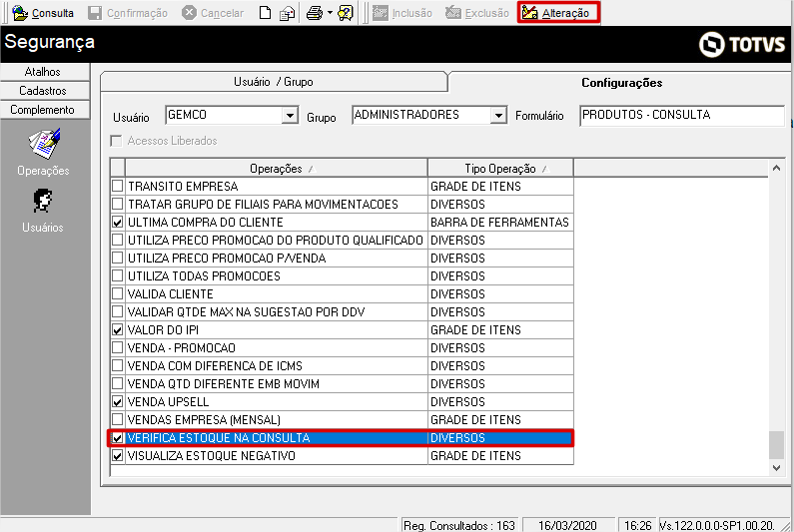794x532 pixels.
Task: Toggle the Acessos Liberados checkbox
Action: 117,141
